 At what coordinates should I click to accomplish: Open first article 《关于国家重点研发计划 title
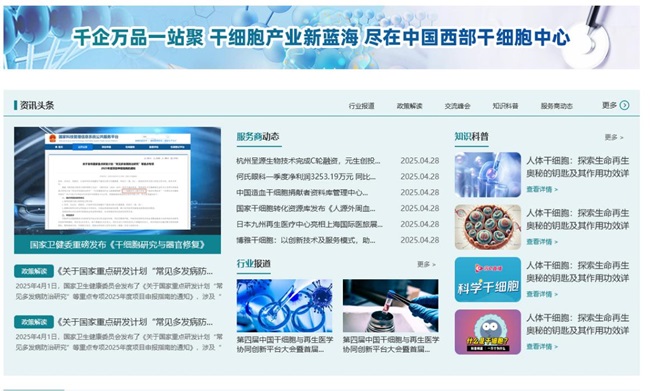pyautogui.click(x=135, y=272)
